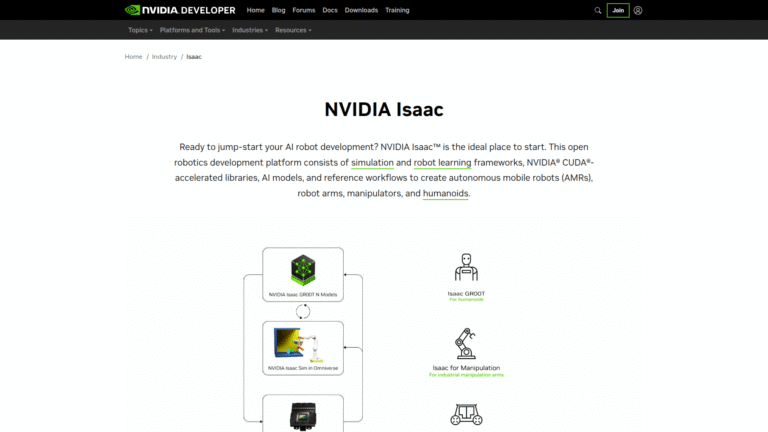Expand the Industries dropdown menu

pos(250,30)
